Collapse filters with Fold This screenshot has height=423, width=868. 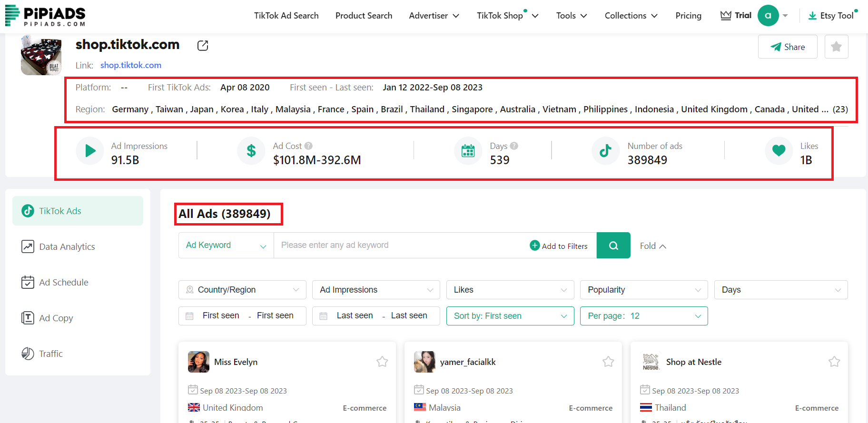(x=653, y=246)
